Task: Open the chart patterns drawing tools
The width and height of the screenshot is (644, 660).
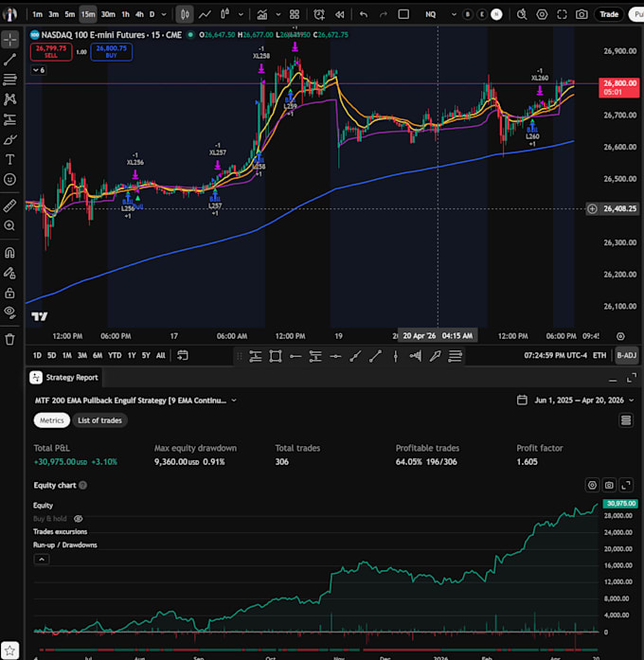Action: pos(10,99)
